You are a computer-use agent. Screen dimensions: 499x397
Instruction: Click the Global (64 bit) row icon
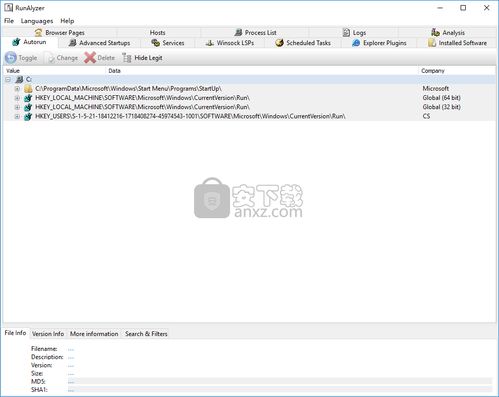tap(28, 98)
